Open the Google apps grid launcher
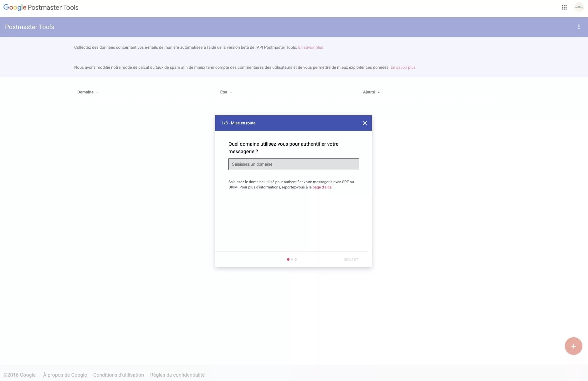The image size is (588, 381). coord(564,7)
